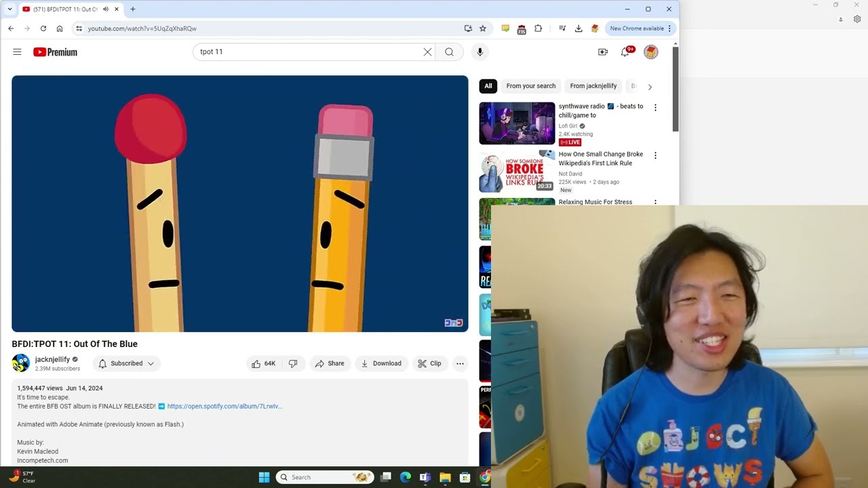Click the video title BFDI:TPOT 11: Out Of The Blue

pyautogui.click(x=75, y=344)
